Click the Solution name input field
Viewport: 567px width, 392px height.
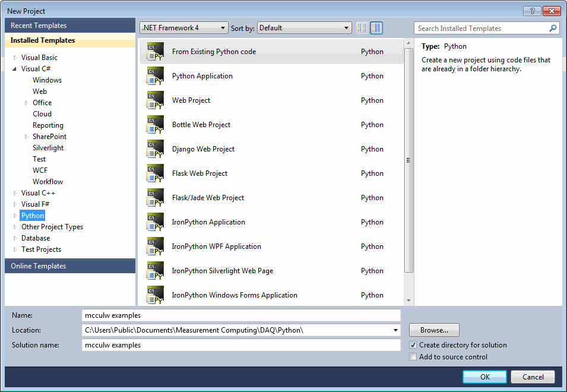tap(241, 345)
